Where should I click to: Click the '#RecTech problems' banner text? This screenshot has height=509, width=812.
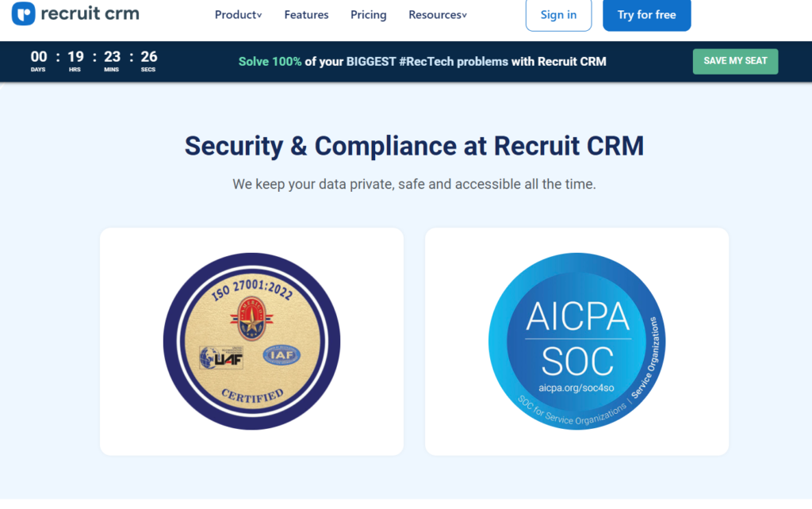(x=454, y=62)
